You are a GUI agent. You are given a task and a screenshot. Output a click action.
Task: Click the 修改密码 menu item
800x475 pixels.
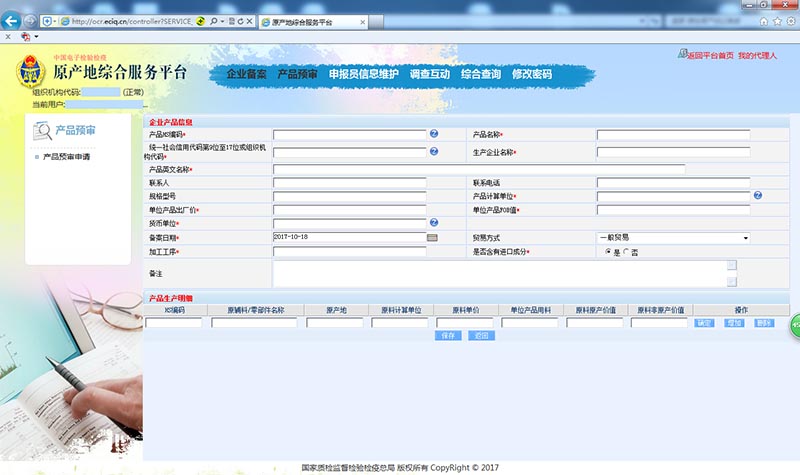click(x=531, y=74)
